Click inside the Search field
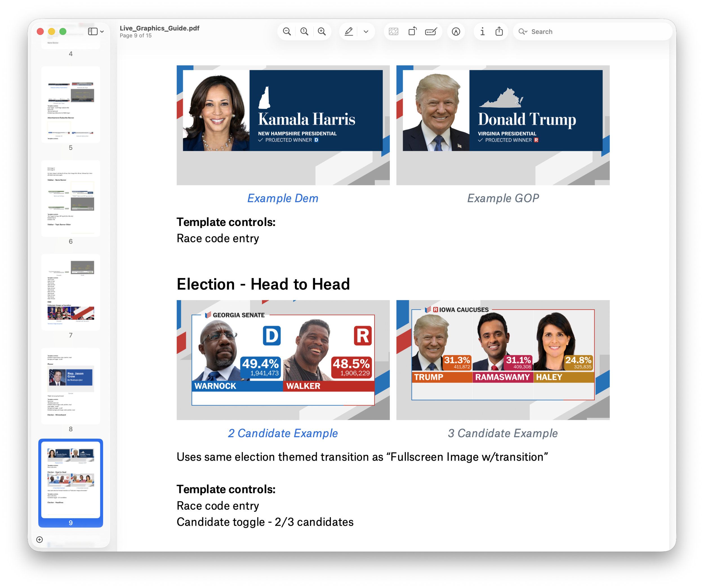The height and width of the screenshot is (588, 704). click(597, 32)
